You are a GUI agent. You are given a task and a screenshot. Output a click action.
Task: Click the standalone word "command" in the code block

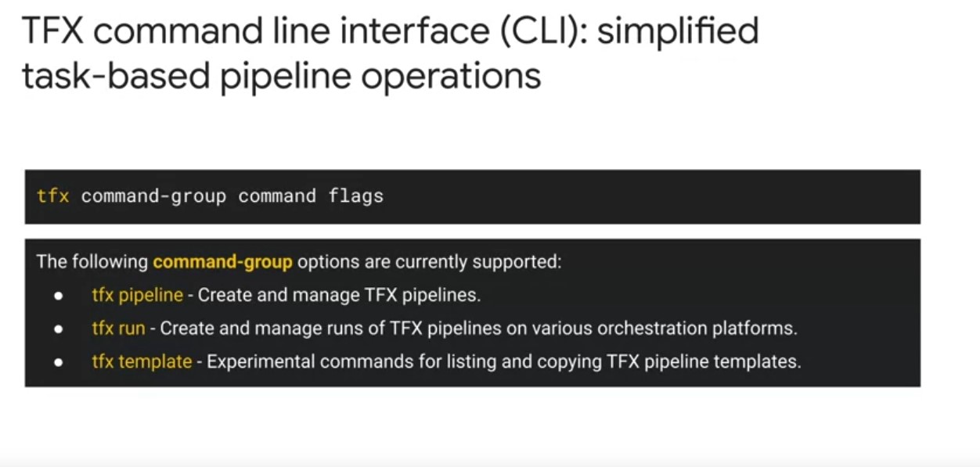click(x=277, y=196)
